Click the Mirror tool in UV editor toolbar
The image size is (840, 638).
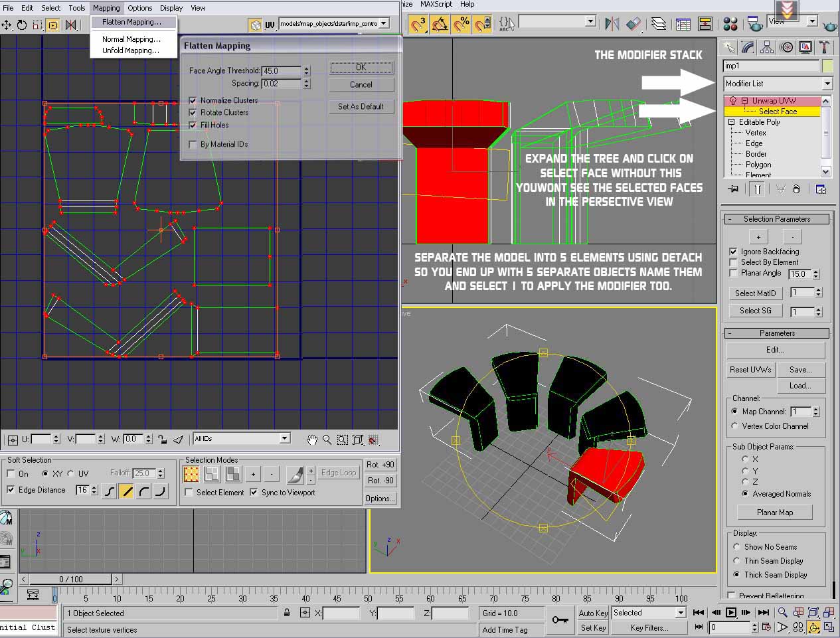(x=70, y=25)
